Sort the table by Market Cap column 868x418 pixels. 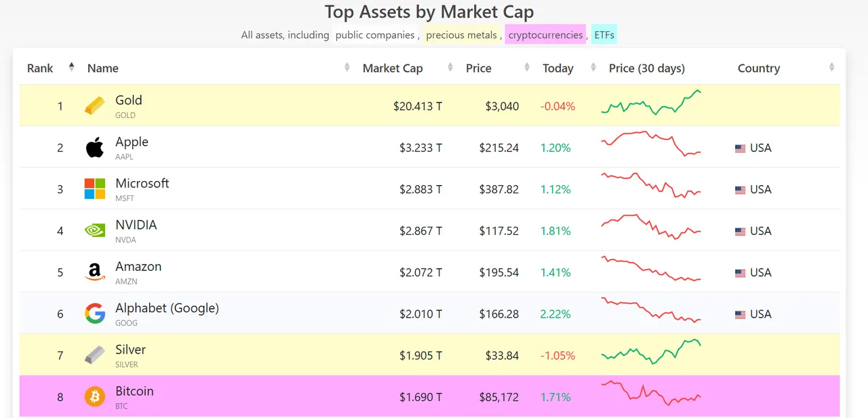click(x=393, y=68)
